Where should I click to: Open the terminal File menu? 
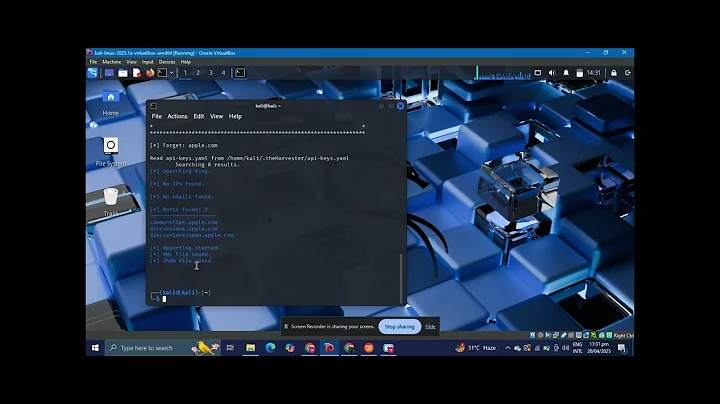pos(157,116)
